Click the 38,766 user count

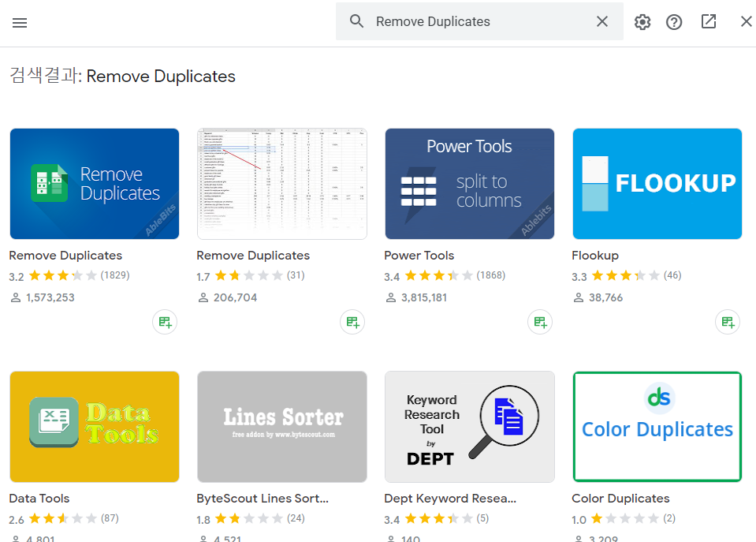pyautogui.click(x=605, y=297)
